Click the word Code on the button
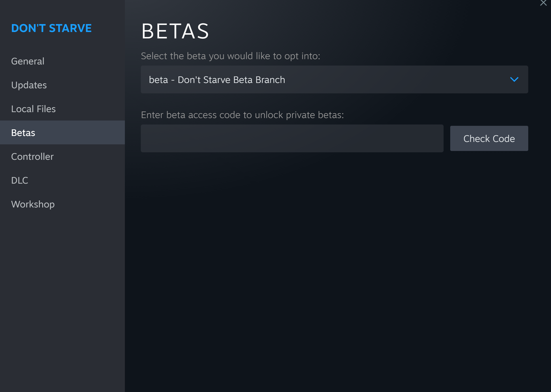This screenshot has height=392, width=551. (504, 139)
